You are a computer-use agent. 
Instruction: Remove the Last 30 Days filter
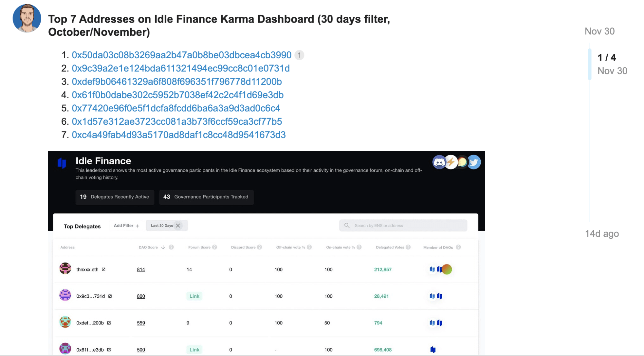pyautogui.click(x=178, y=225)
